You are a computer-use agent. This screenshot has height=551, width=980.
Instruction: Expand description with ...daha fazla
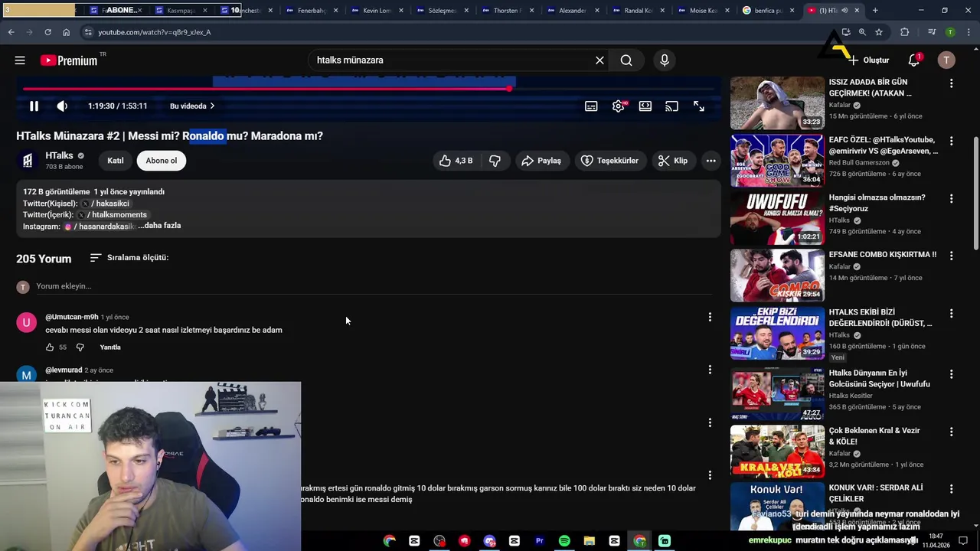[x=159, y=226]
